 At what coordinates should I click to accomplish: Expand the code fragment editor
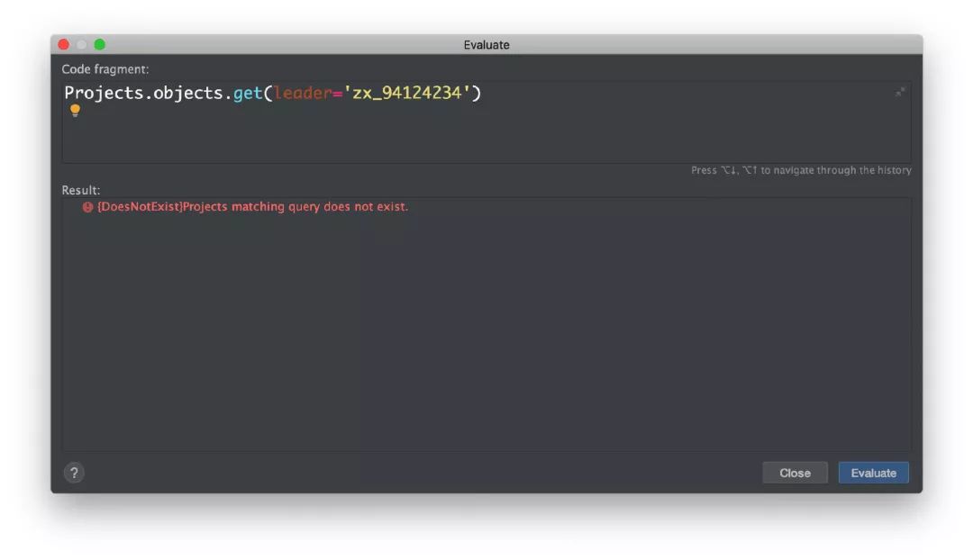899,92
